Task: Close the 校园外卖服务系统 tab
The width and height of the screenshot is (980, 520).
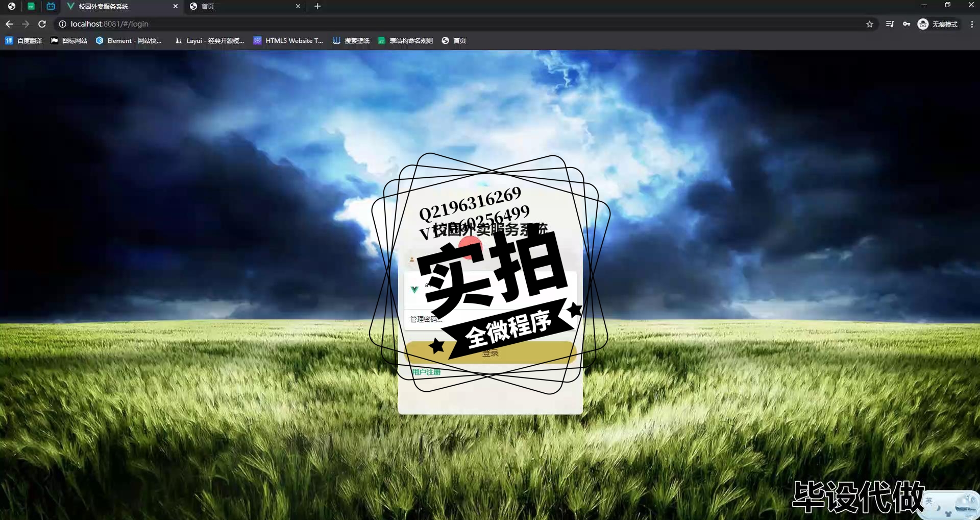Action: (175, 6)
